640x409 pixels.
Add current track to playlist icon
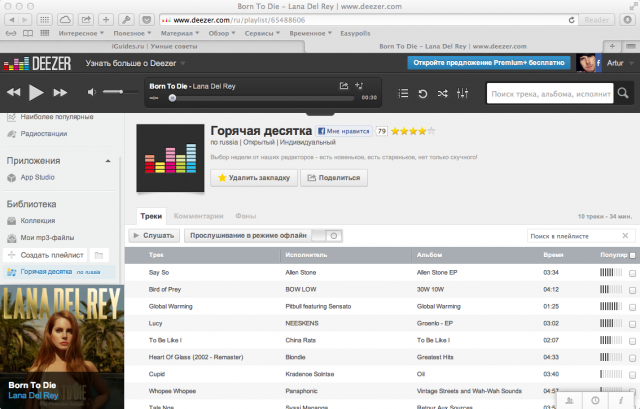(359, 85)
